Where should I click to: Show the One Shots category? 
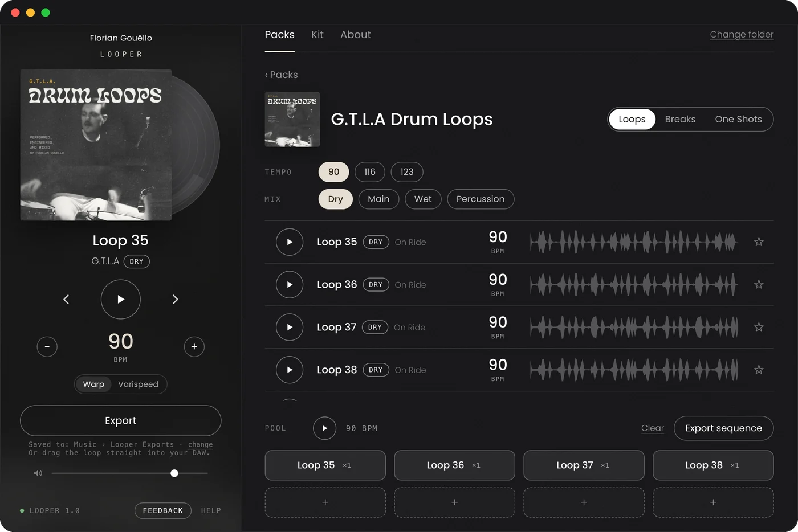coord(739,120)
